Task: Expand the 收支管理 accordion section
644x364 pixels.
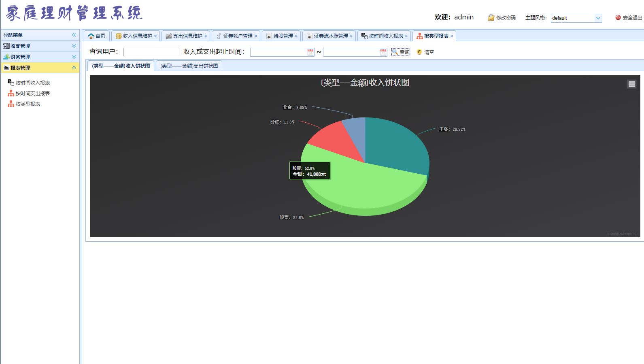Action: 74,46
